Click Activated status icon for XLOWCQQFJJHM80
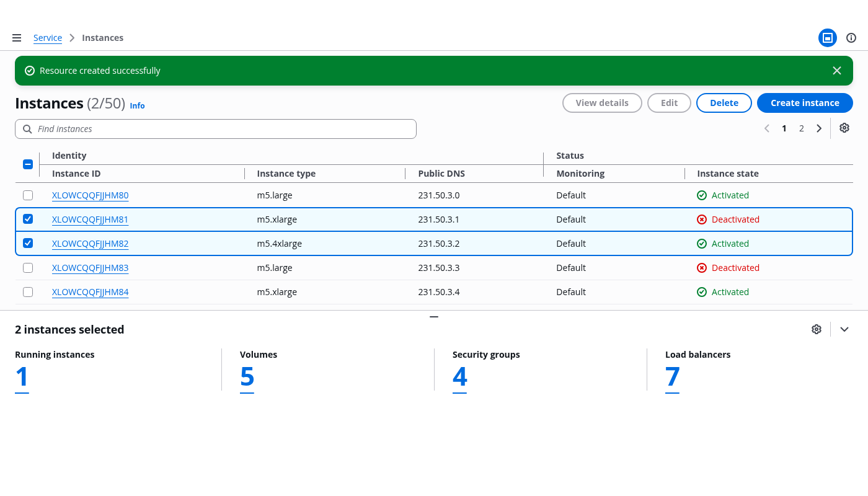 702,195
